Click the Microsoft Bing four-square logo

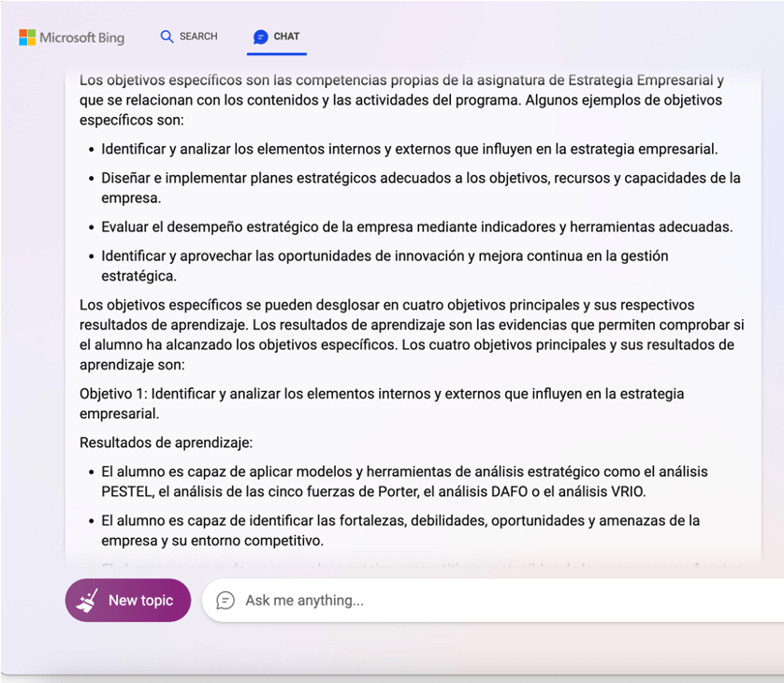click(x=27, y=37)
